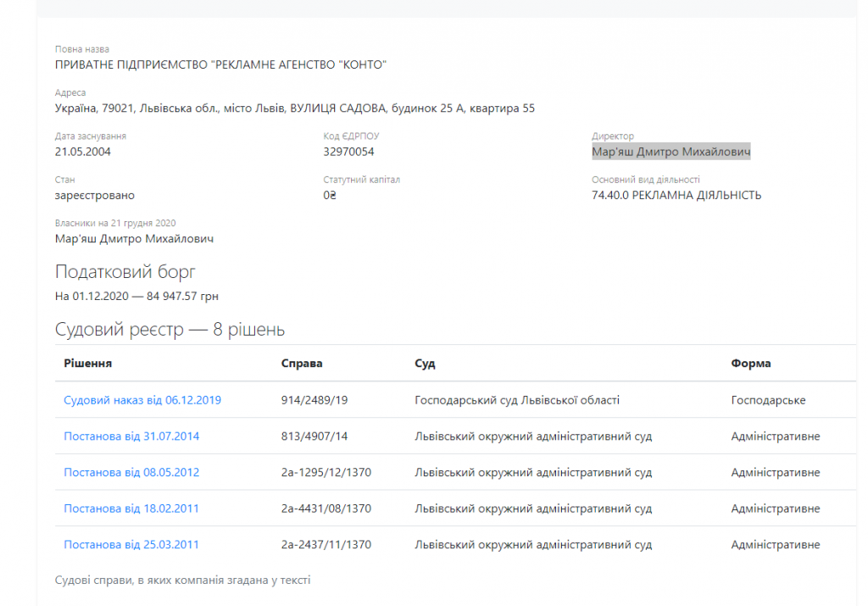Click the ЄДРПОУ code 32970054
This screenshot has height=606, width=868.
[x=348, y=152]
